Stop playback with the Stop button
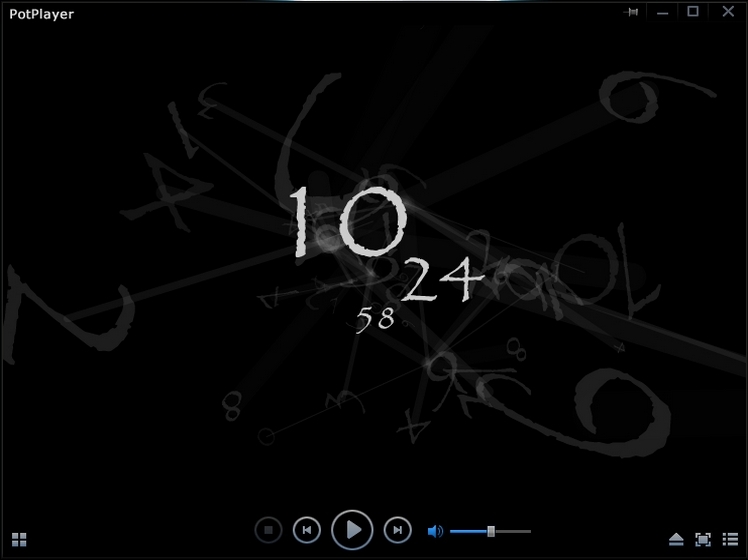Viewport: 748px width, 560px height. coord(268,530)
